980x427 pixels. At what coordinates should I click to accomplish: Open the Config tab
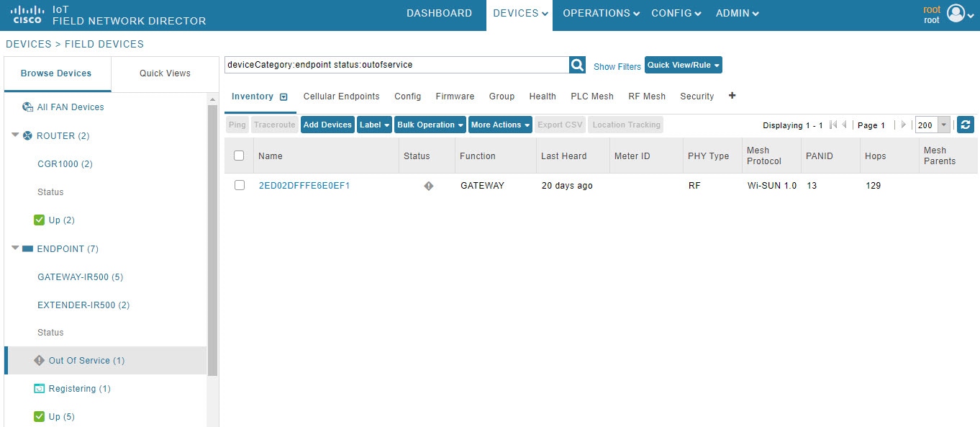coord(408,96)
